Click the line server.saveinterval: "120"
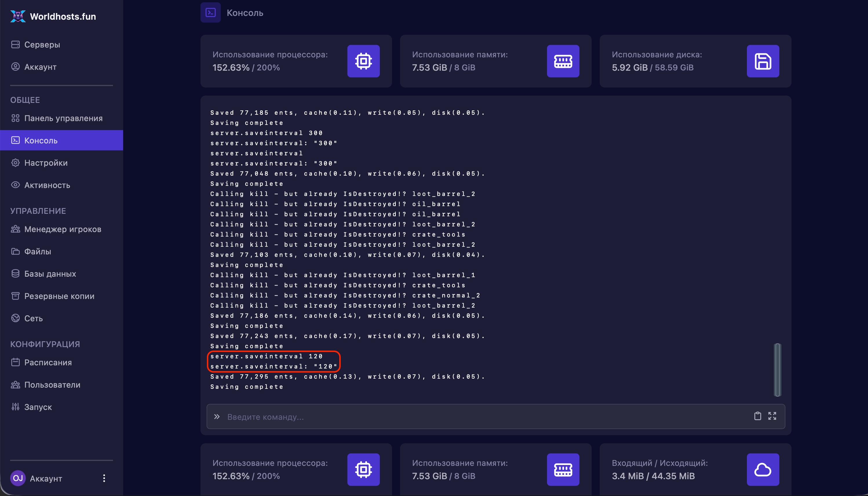 pyautogui.click(x=273, y=366)
